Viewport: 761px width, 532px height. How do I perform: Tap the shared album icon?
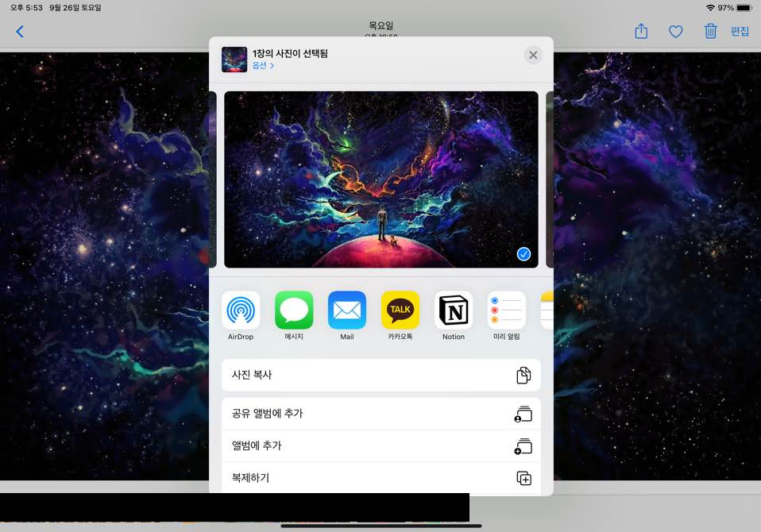tap(523, 414)
